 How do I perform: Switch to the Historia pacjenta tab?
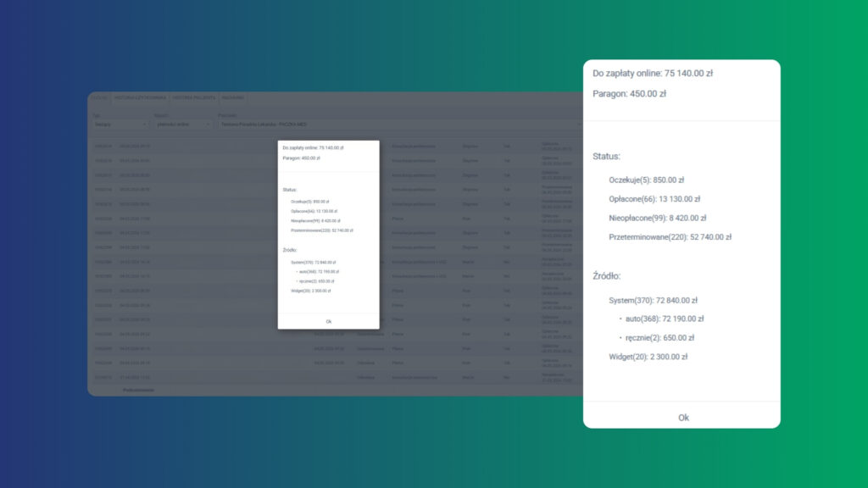(x=194, y=98)
